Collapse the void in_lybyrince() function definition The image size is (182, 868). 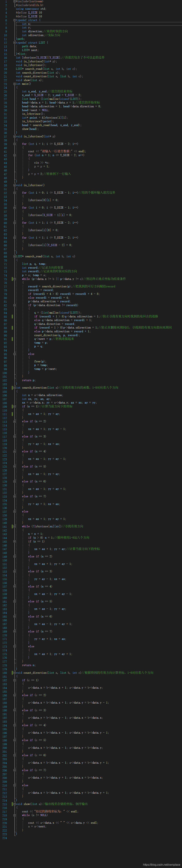click(14, 185)
